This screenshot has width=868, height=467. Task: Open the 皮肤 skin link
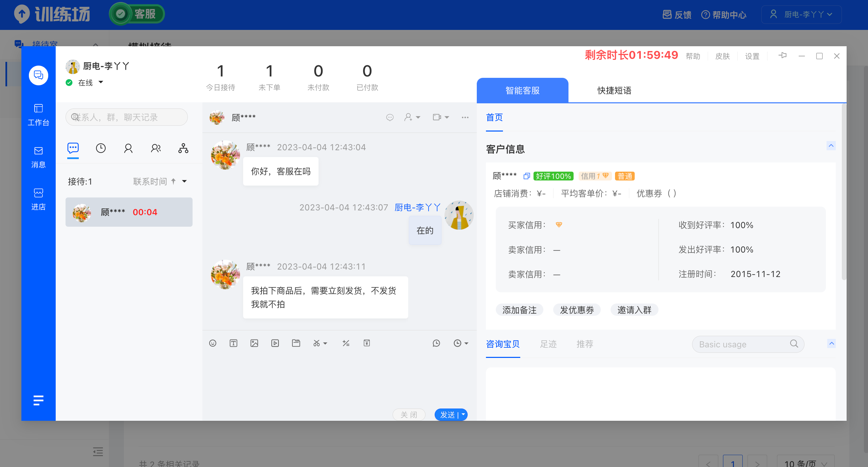coord(723,56)
